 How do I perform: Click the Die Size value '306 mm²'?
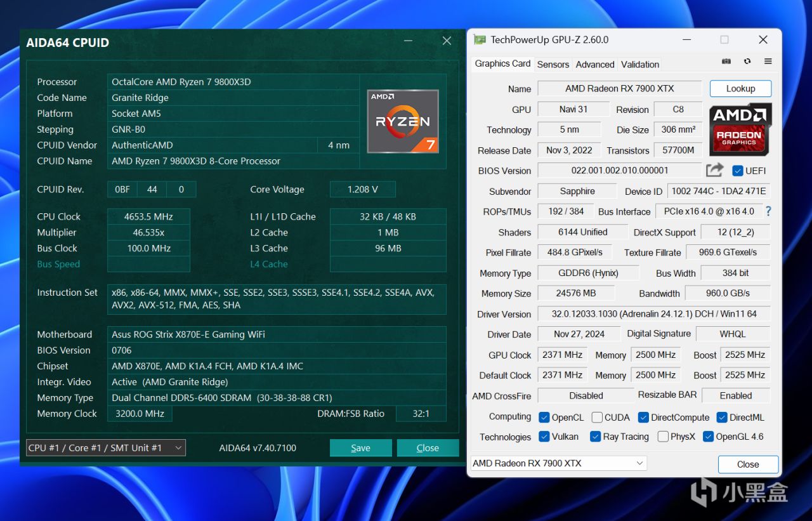[678, 129]
